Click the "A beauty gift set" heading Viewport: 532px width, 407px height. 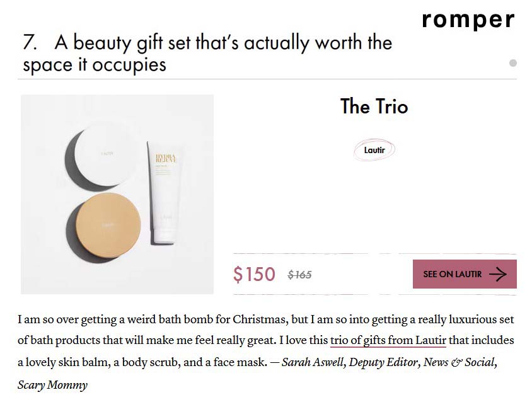point(224,43)
